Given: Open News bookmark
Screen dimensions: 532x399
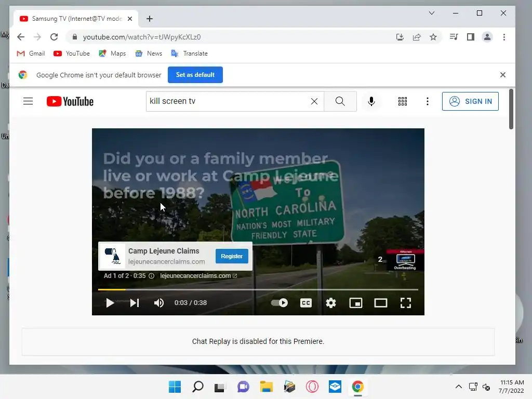Looking at the screenshot, I should pos(149,54).
